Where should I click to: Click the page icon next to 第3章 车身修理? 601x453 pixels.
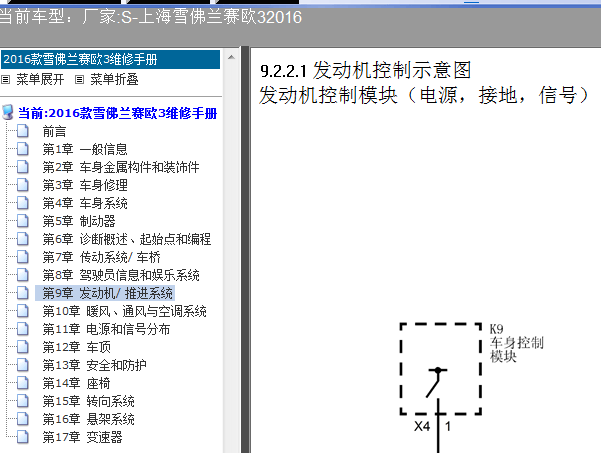[23, 185]
